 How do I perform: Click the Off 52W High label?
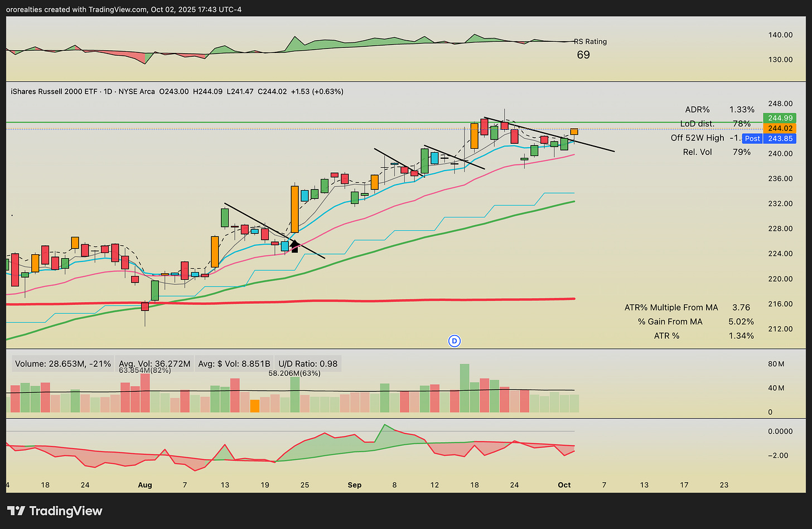tap(697, 138)
